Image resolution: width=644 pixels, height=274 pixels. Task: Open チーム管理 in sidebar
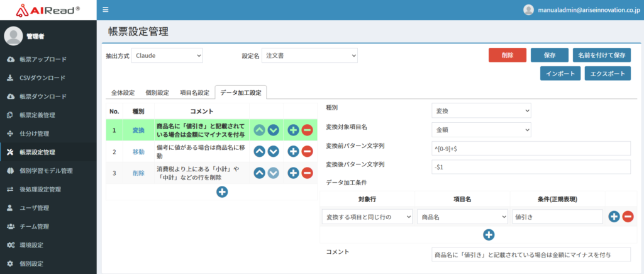(48, 227)
